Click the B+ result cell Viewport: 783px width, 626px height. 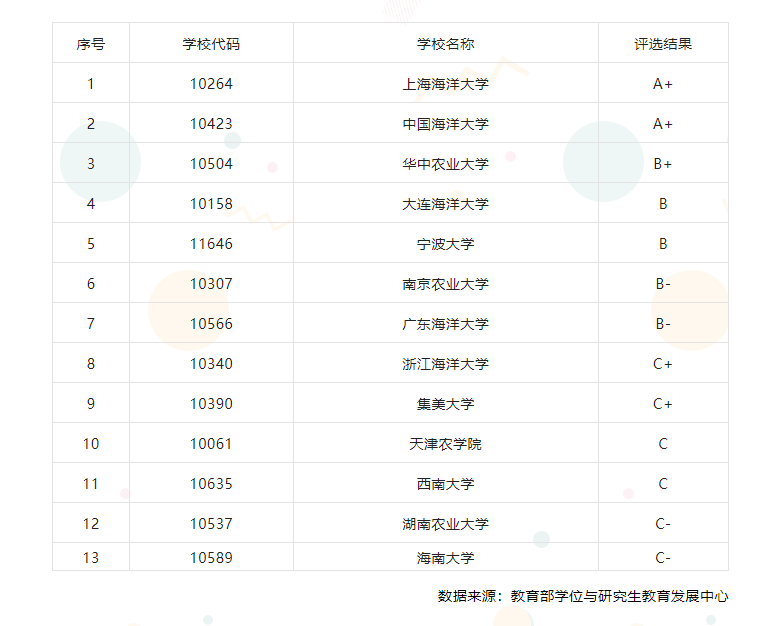click(x=663, y=163)
